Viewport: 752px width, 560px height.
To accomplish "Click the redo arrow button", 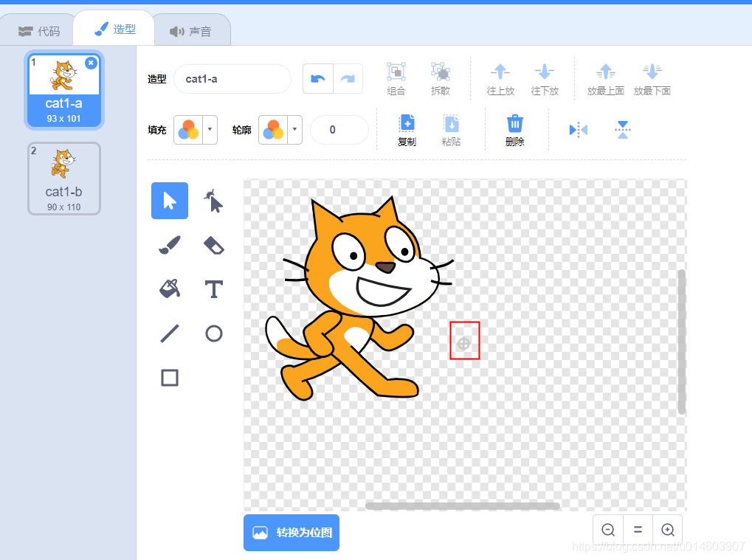I will tap(348, 79).
